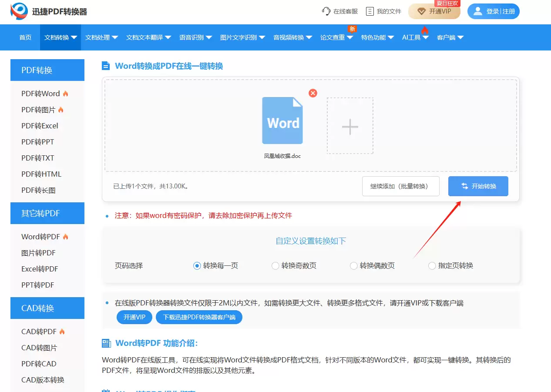The width and height of the screenshot is (551, 392).
Task: Switch to the 首页 menu item
Action: coord(25,37)
